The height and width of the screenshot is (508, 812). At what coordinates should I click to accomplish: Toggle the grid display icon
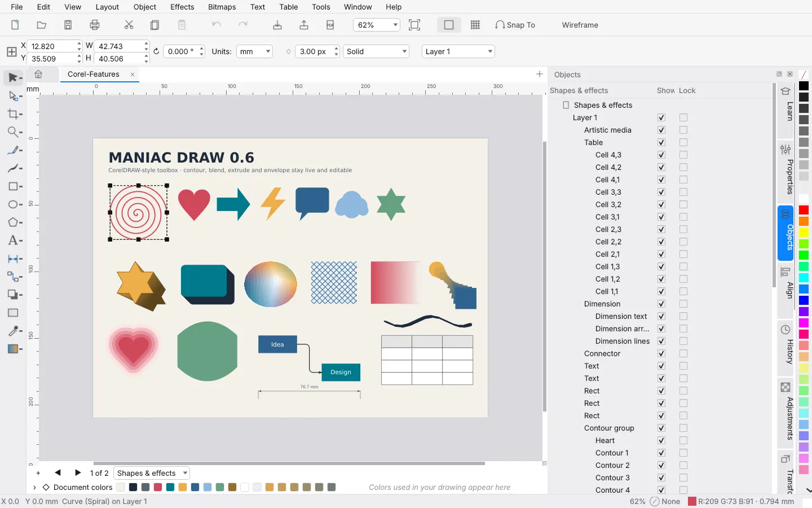click(x=475, y=25)
